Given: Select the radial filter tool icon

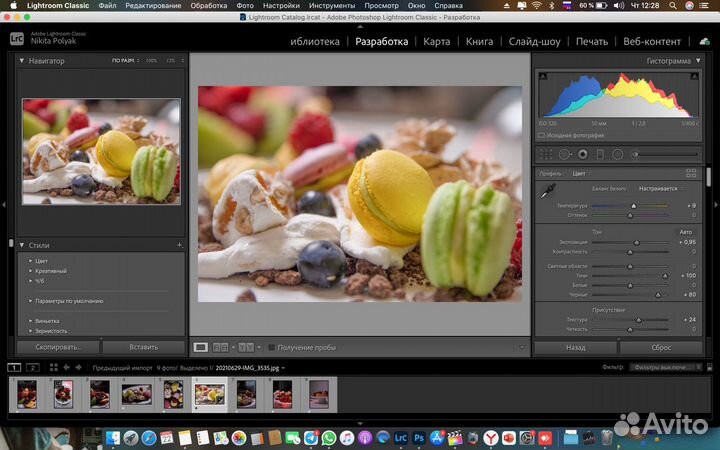Looking at the screenshot, I should tap(618, 155).
